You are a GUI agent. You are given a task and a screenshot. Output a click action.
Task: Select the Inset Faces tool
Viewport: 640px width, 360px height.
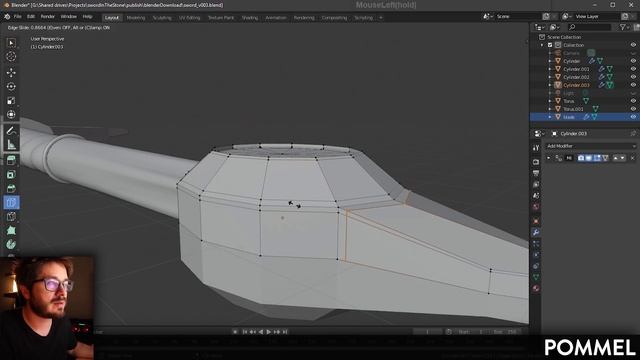tap(11, 175)
